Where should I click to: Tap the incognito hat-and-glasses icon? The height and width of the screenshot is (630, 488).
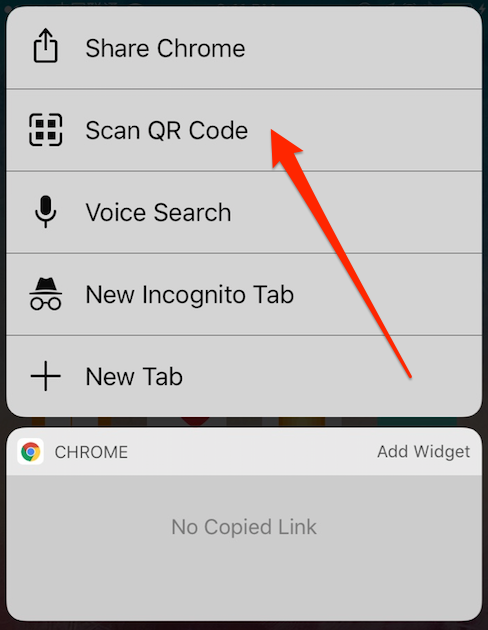click(x=45, y=294)
